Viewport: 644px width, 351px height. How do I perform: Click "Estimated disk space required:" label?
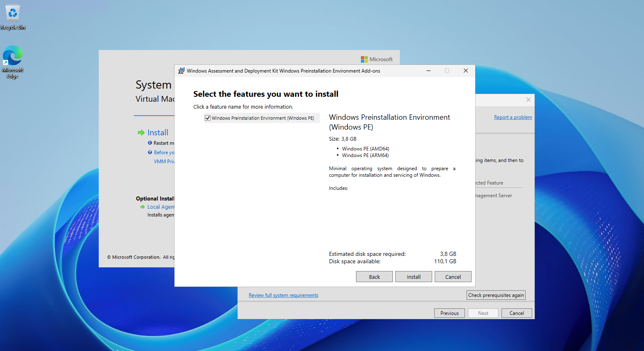[367, 254]
